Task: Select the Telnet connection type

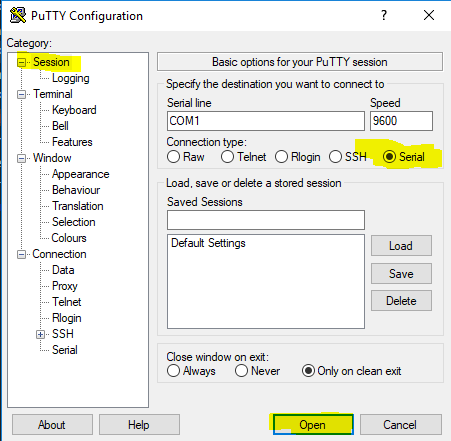Action: click(227, 157)
